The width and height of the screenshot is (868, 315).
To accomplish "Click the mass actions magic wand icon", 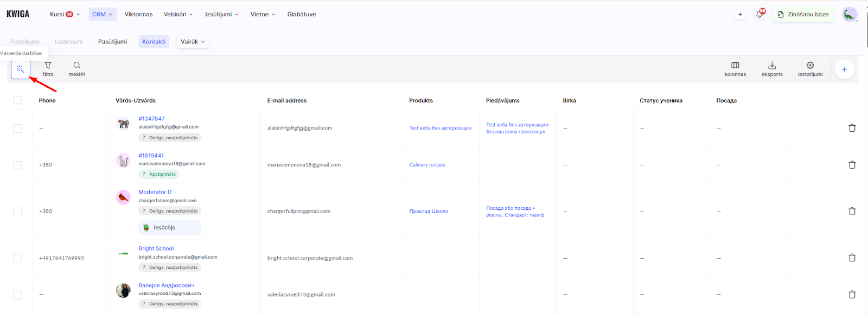I will [21, 69].
